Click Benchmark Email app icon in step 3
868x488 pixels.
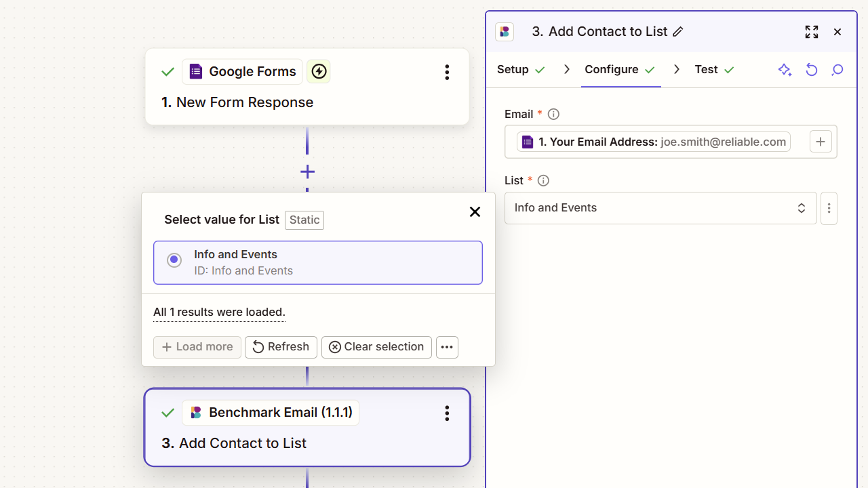(196, 412)
